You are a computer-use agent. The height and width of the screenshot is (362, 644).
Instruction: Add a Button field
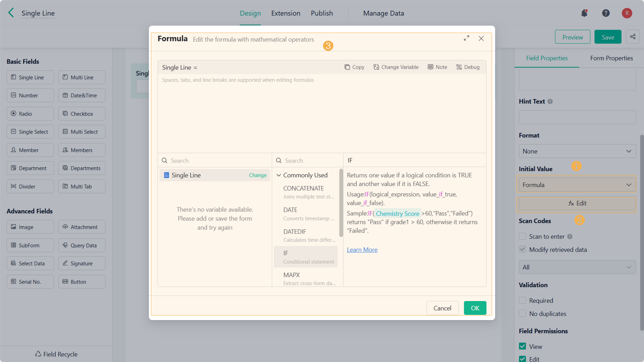pos(82,282)
